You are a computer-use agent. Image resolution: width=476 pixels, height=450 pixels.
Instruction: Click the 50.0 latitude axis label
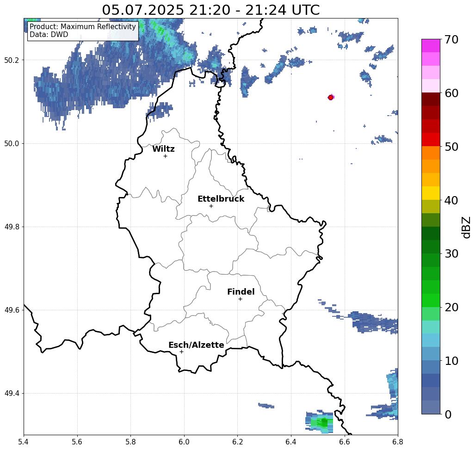(11, 143)
